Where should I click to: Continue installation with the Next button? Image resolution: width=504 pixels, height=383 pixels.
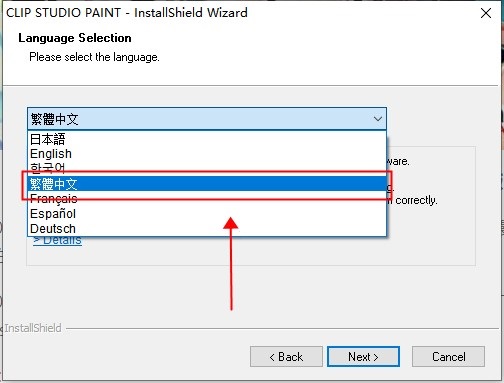point(363,357)
